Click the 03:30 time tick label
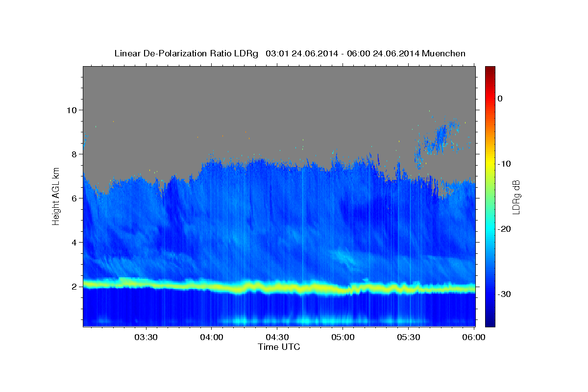Viewport: 588px width, 392px height. click(146, 338)
